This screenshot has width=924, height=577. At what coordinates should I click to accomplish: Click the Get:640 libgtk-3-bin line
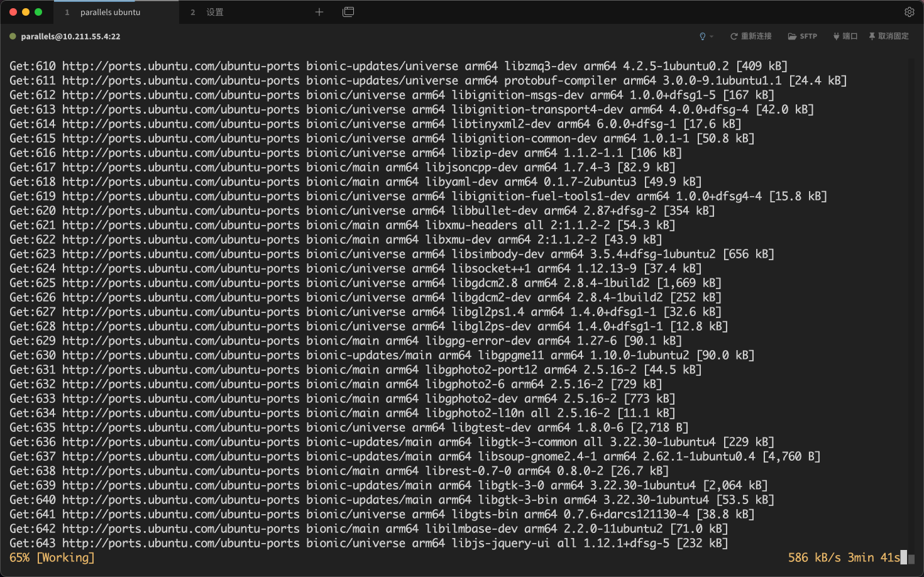click(x=392, y=500)
